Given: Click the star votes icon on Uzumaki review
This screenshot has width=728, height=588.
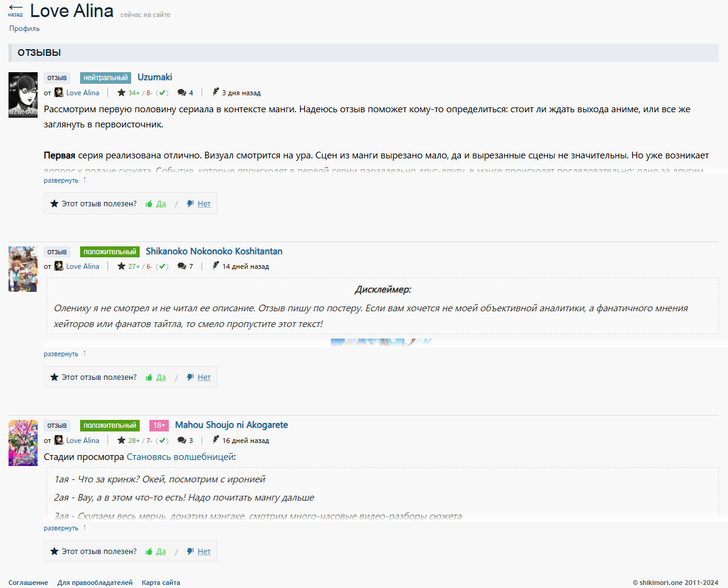Looking at the screenshot, I should 121,93.
